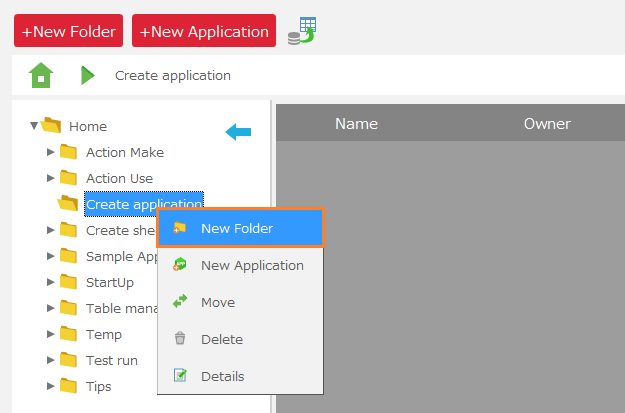
Task: Click the green play arrow in breadcrumb
Action: 88,75
